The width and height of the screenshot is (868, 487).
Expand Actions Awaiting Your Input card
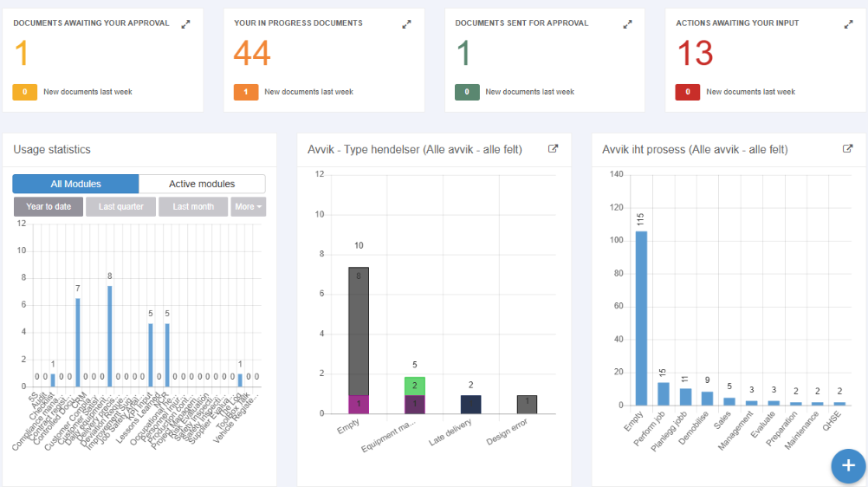point(849,24)
